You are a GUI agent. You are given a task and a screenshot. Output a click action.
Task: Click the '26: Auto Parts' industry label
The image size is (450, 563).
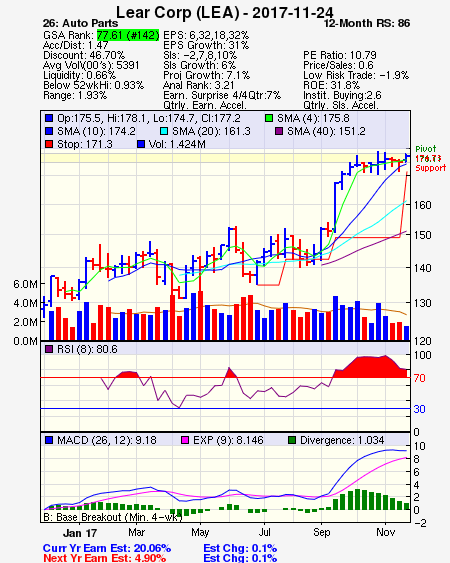[80, 23]
